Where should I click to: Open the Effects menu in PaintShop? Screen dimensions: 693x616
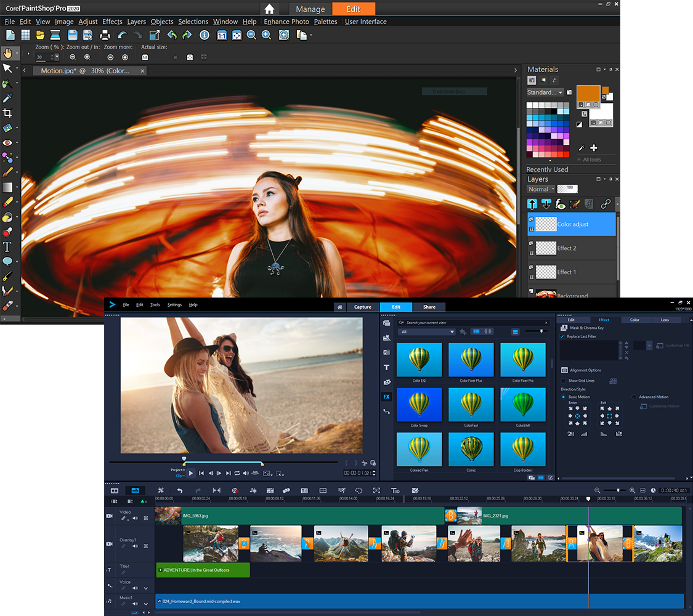[112, 22]
